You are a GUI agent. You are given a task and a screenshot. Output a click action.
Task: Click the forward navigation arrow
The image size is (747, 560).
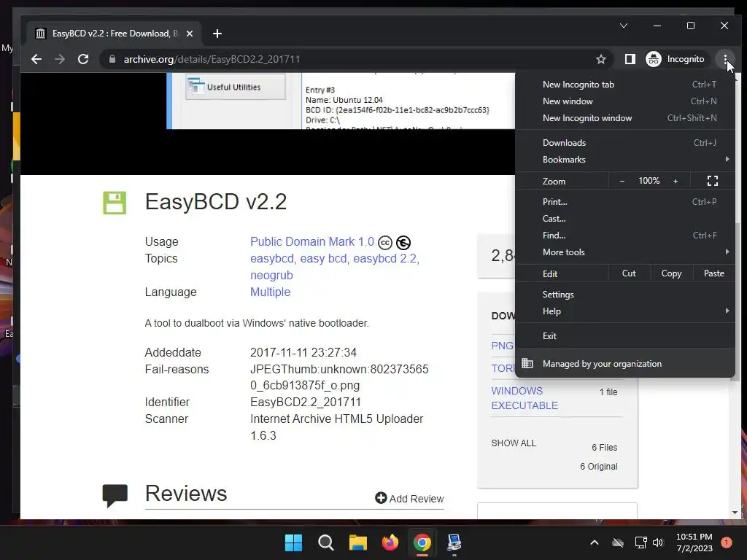click(60, 59)
